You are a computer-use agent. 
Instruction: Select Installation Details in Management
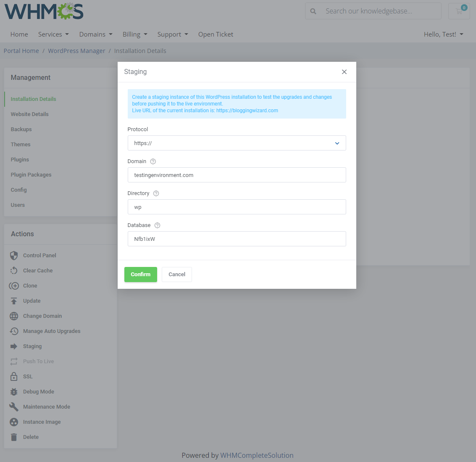pos(33,99)
